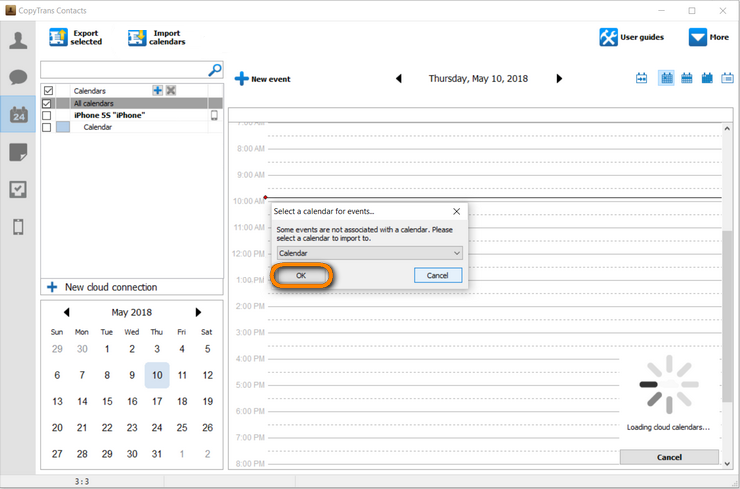
Task: Go to next month in mini calendar
Action: [198, 313]
